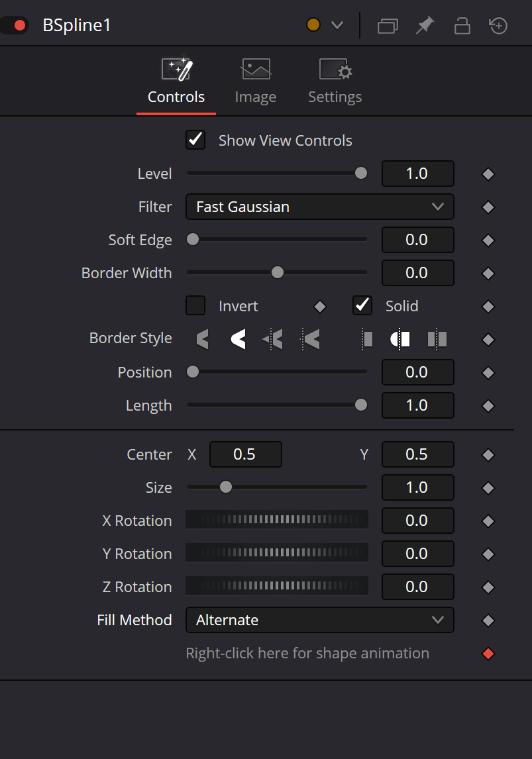Click the Soft Edge value field
The height and width of the screenshot is (759, 532).
tap(418, 240)
